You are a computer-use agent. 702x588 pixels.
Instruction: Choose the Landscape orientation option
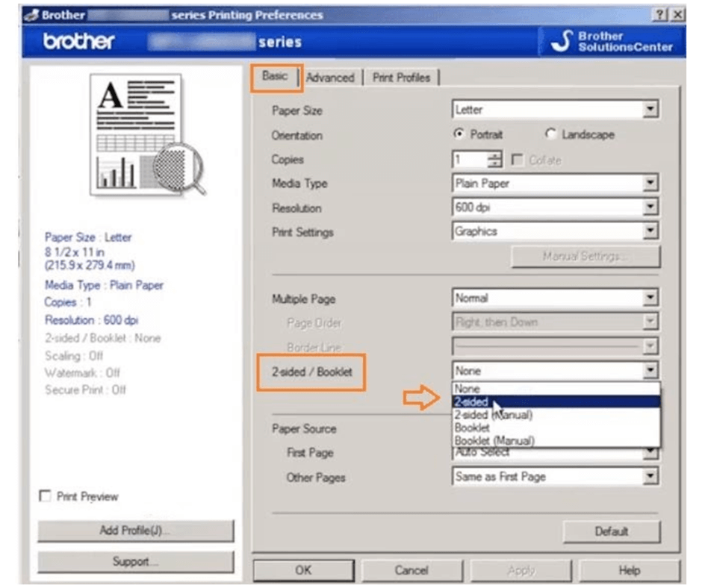pos(551,134)
